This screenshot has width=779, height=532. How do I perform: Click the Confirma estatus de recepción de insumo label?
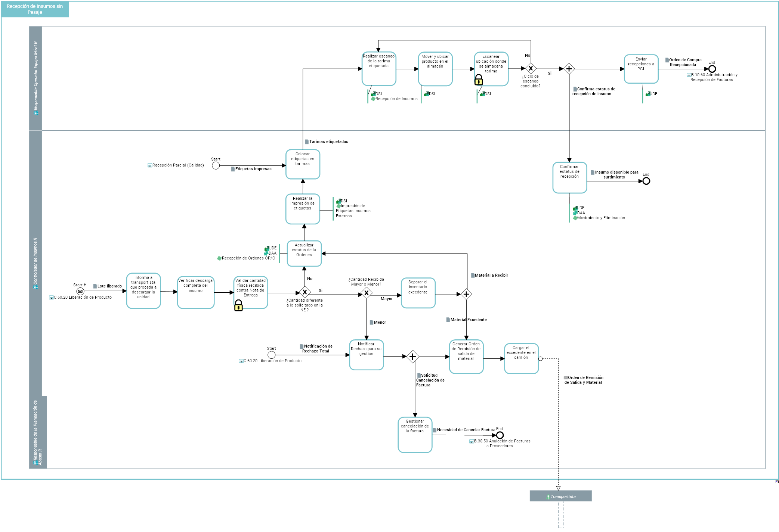[x=594, y=91]
